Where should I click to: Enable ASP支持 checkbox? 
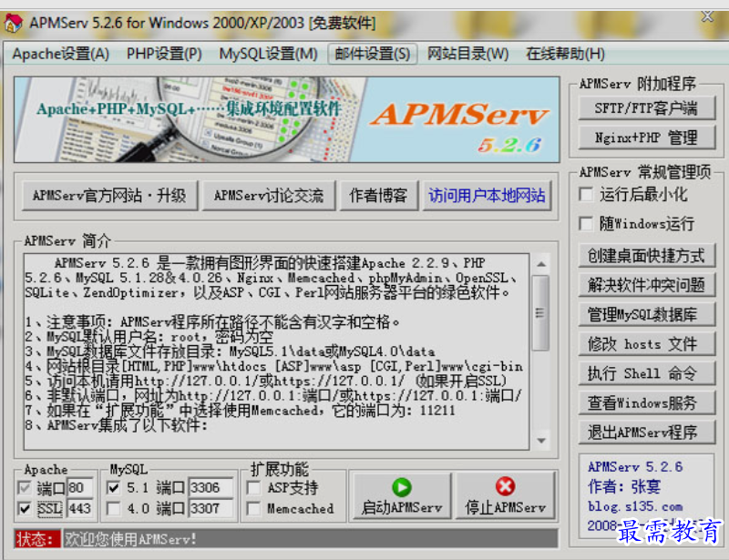253,487
